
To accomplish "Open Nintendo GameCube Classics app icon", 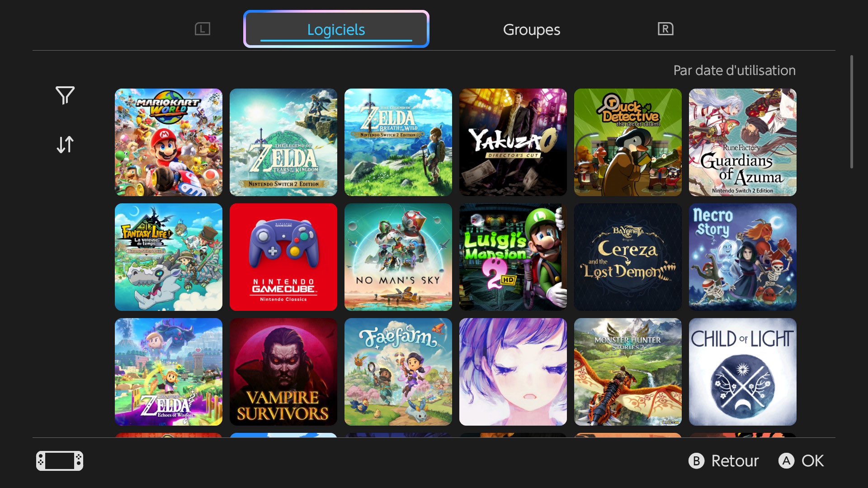I will (x=283, y=257).
